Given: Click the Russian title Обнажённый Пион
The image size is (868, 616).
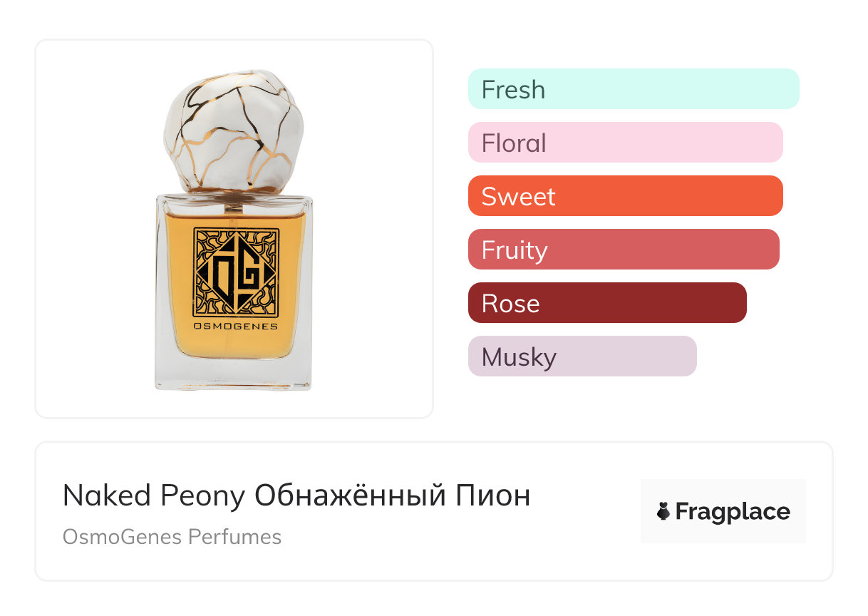Looking at the screenshot, I should coord(393,496).
